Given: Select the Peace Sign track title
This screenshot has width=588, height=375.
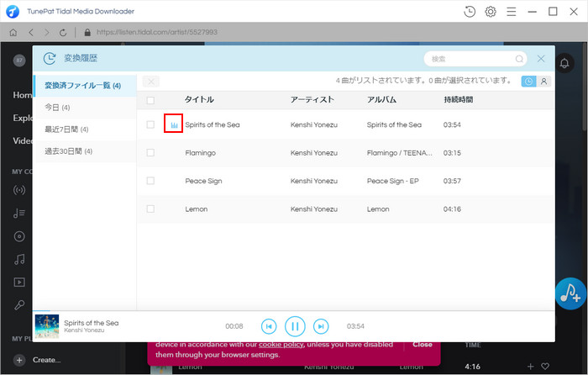Looking at the screenshot, I should pos(203,181).
